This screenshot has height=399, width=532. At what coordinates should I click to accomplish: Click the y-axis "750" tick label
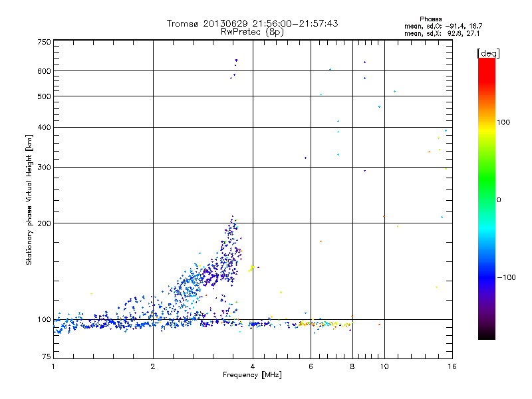(x=45, y=42)
